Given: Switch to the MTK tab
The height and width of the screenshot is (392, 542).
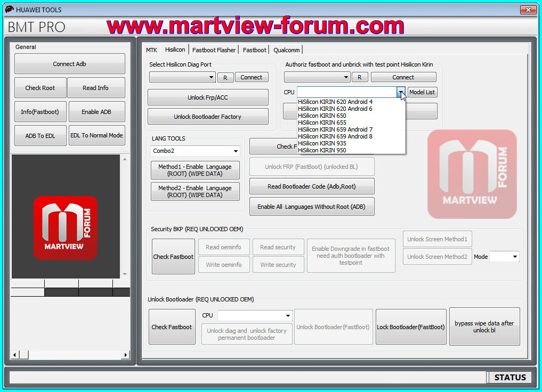Looking at the screenshot, I should (x=151, y=50).
